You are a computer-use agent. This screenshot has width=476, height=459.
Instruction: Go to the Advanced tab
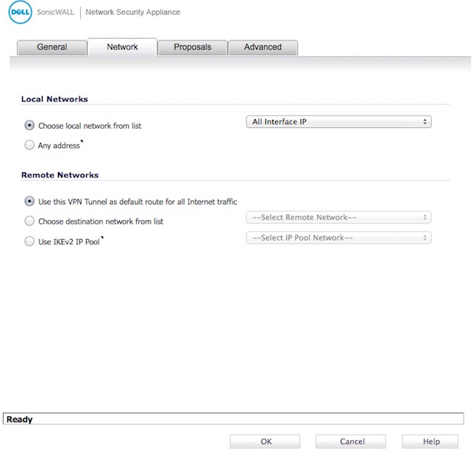click(263, 47)
